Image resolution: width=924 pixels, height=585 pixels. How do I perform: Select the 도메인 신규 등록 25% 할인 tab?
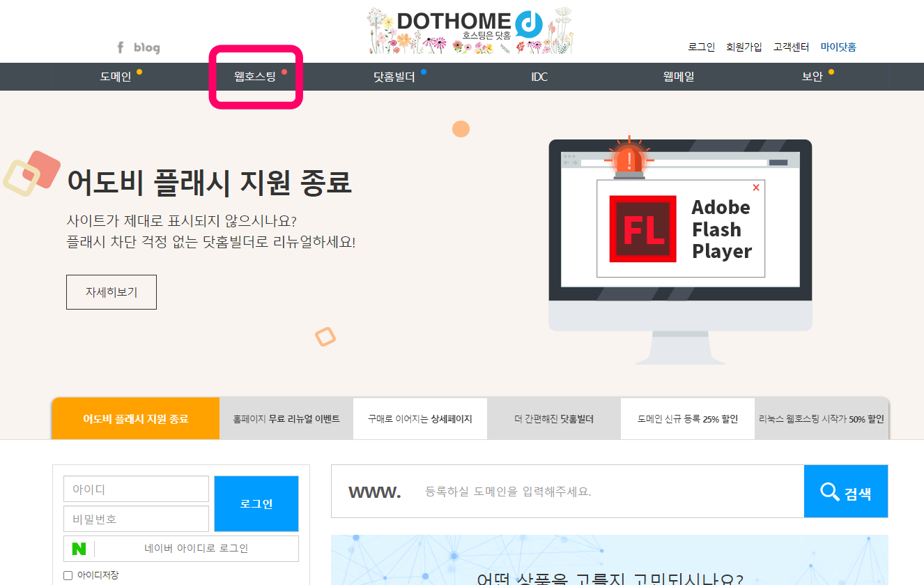[x=688, y=419]
